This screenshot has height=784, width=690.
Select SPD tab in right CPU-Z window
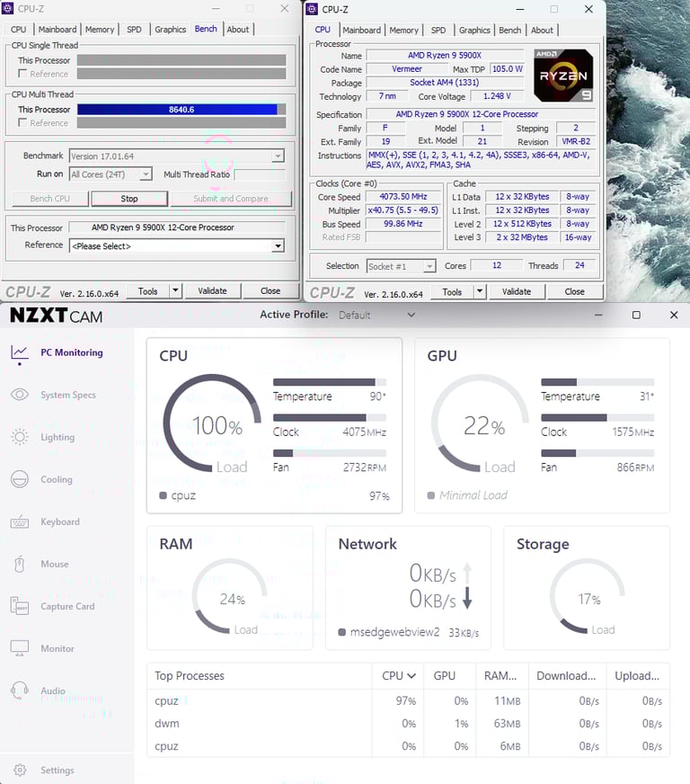click(438, 30)
